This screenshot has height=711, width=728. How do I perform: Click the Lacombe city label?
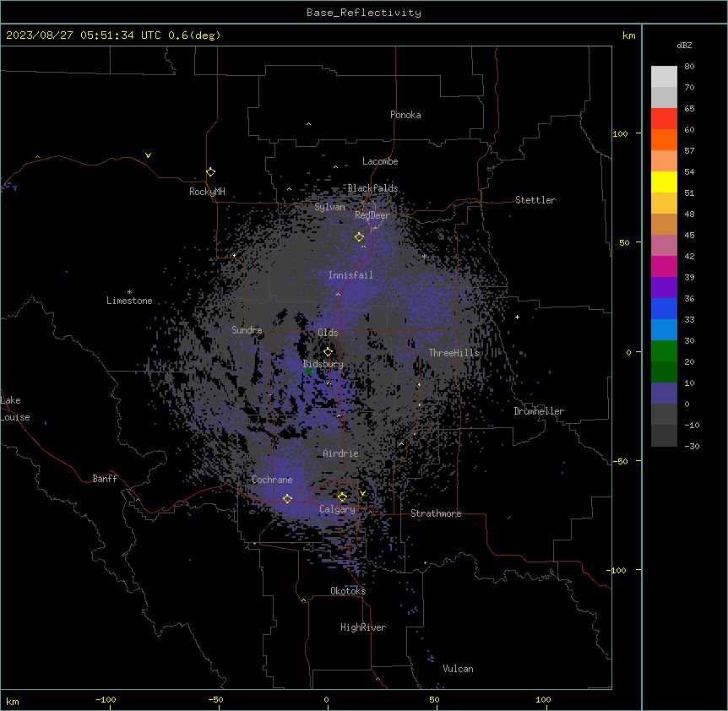[x=380, y=161]
